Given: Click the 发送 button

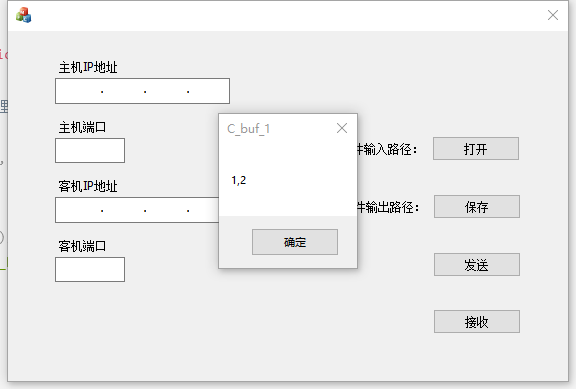Looking at the screenshot, I should [x=476, y=264].
